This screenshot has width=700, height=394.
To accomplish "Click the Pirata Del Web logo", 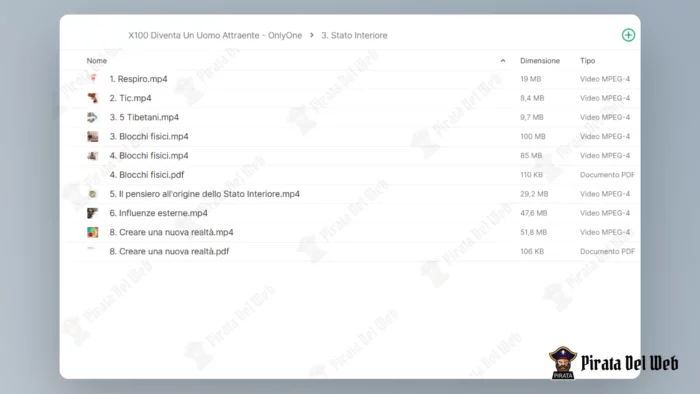I will click(613, 363).
